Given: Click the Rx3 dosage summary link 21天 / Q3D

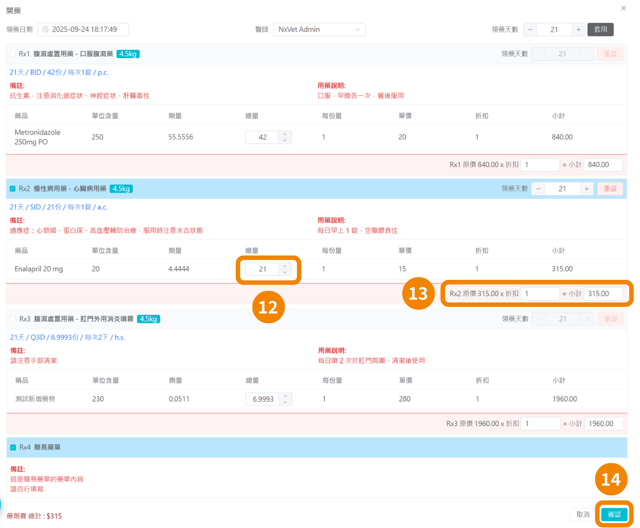Looking at the screenshot, I should coord(67,337).
